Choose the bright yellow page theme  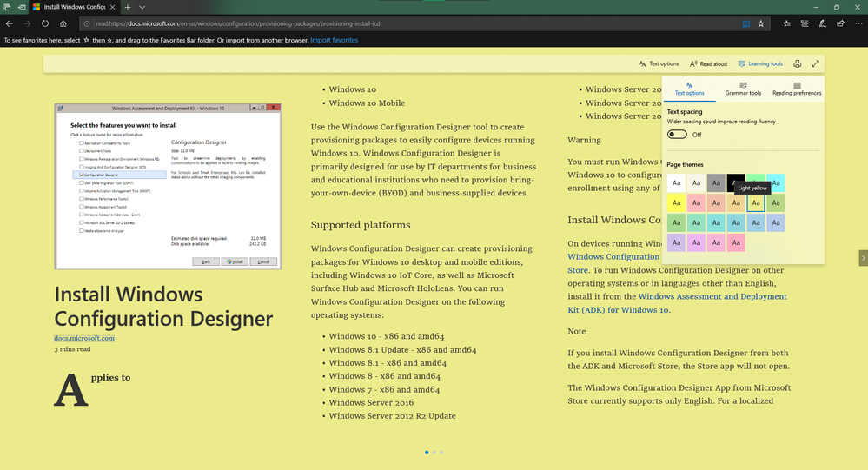click(x=676, y=202)
